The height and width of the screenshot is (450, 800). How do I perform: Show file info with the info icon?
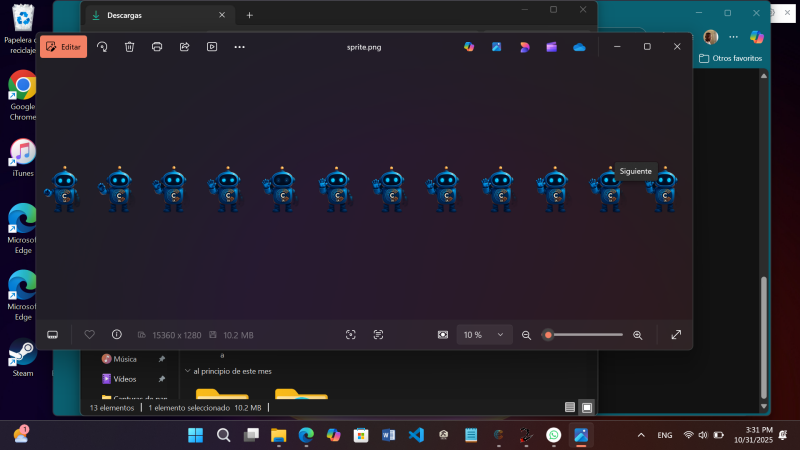117,335
